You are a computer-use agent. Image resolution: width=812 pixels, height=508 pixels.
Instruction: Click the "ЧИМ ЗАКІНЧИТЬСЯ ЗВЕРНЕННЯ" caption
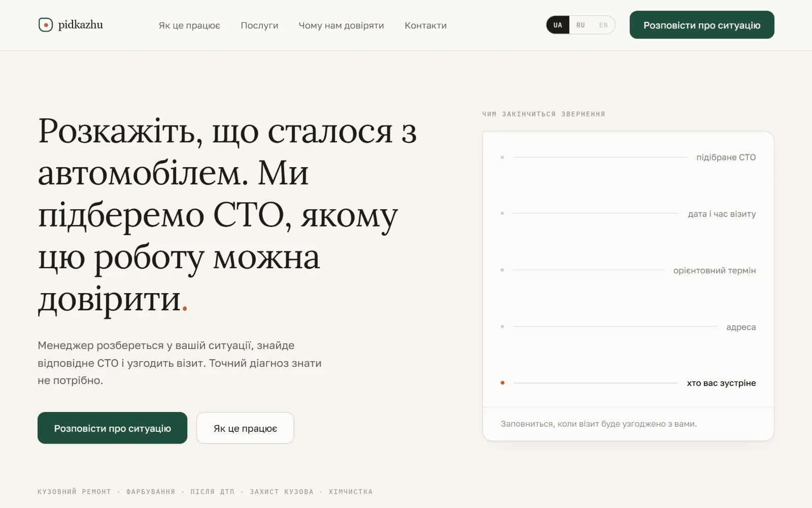click(x=544, y=114)
